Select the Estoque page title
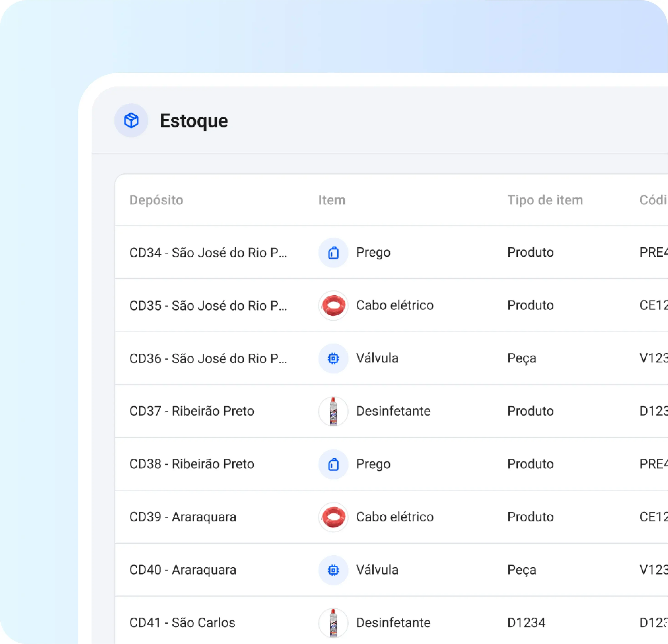 coord(194,121)
